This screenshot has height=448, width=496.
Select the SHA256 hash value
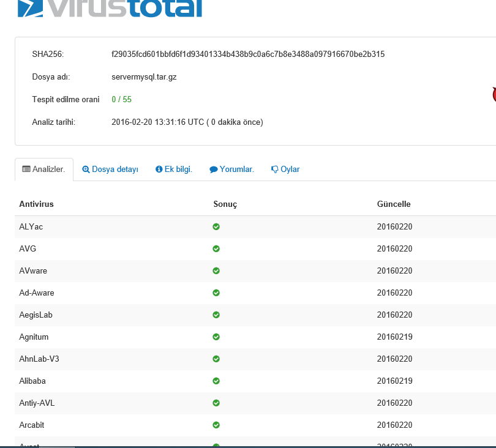point(248,54)
